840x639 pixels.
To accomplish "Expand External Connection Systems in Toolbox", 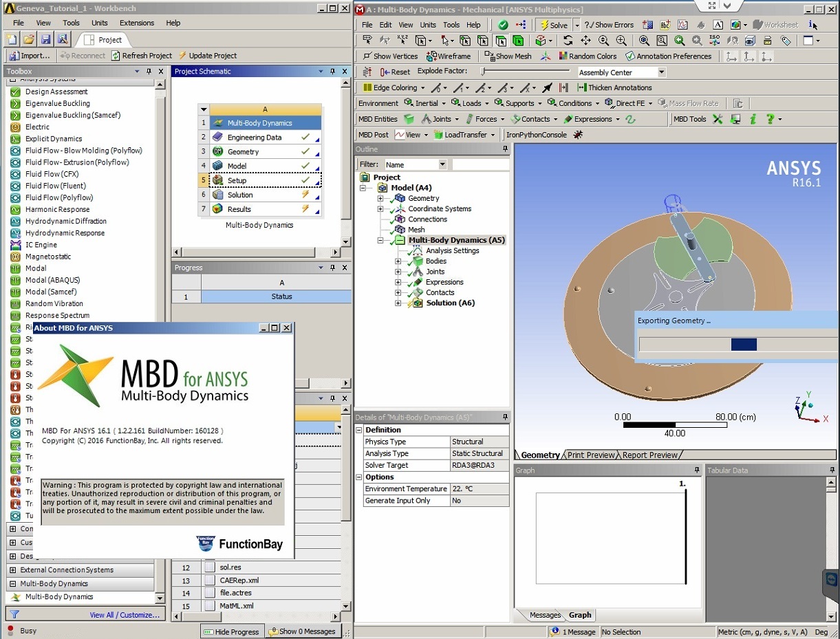I will [12, 570].
